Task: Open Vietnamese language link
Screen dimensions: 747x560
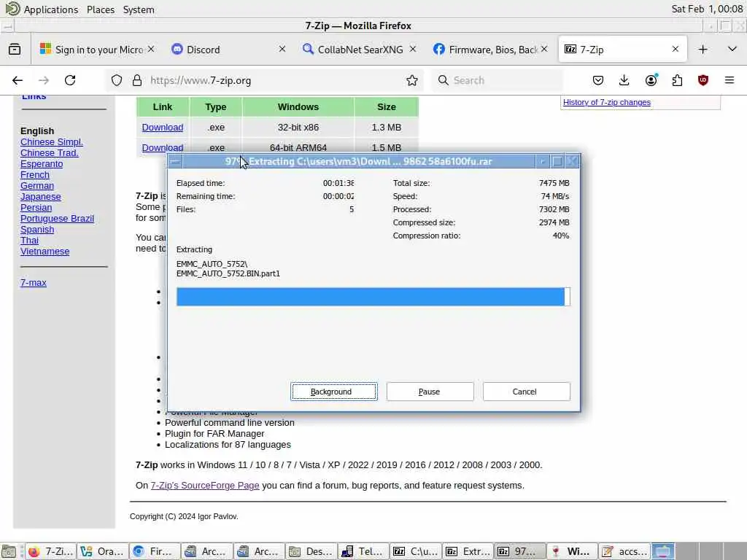Action: coord(44,252)
